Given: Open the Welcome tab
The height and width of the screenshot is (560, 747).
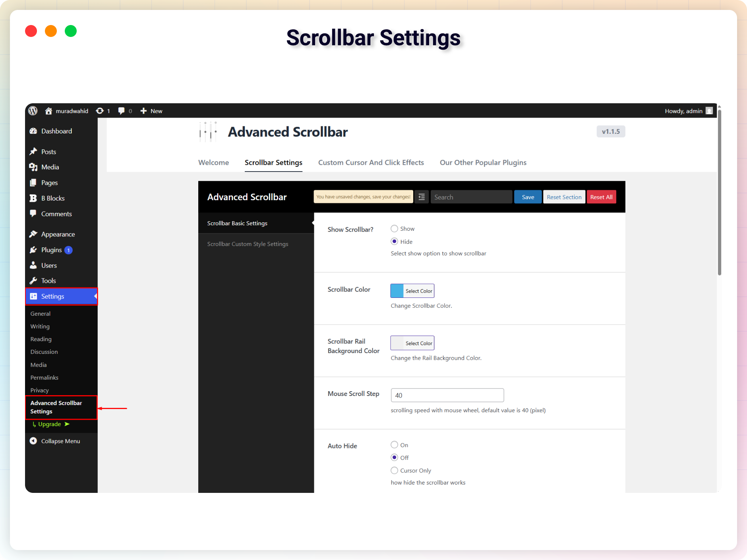Looking at the screenshot, I should (x=213, y=162).
